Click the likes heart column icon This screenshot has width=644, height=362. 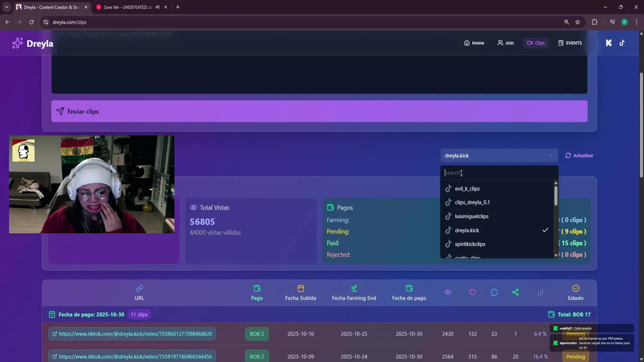pyautogui.click(x=472, y=292)
